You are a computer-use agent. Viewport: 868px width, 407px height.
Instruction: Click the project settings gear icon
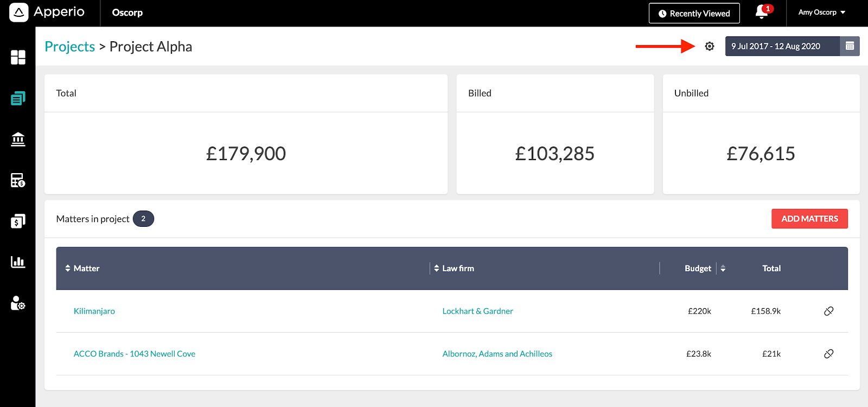710,46
